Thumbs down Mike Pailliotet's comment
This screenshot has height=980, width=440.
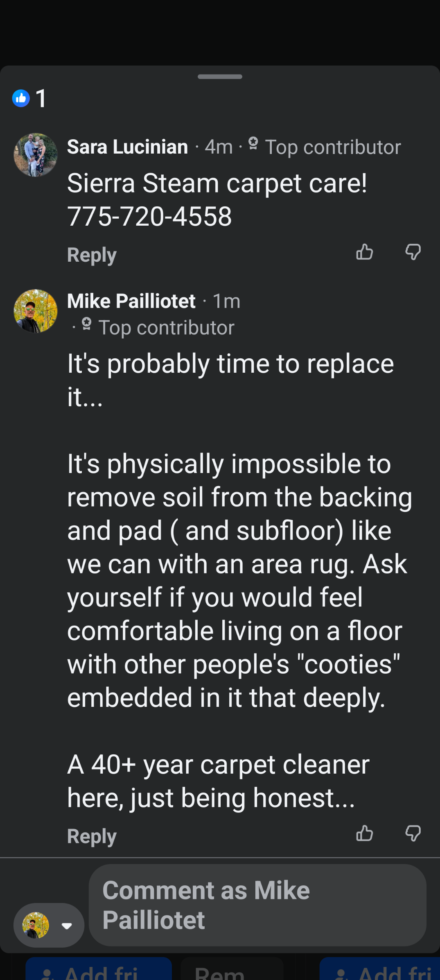pyautogui.click(x=413, y=833)
